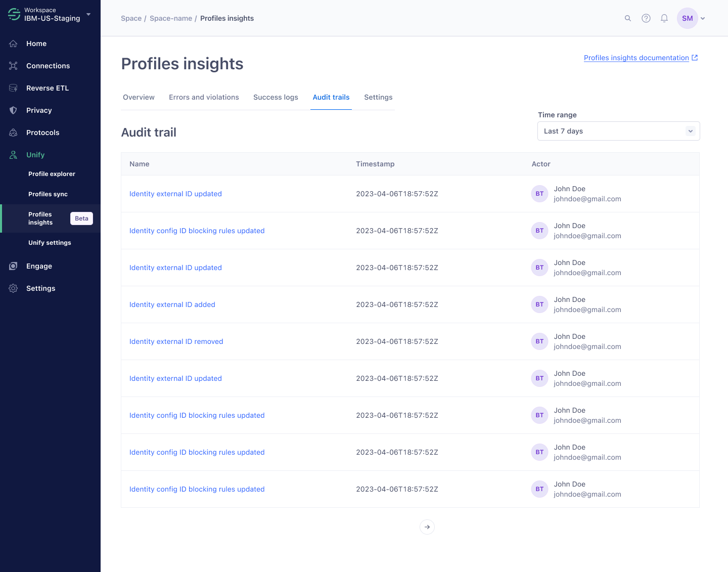Click the Reverse ETL icon

[14, 88]
